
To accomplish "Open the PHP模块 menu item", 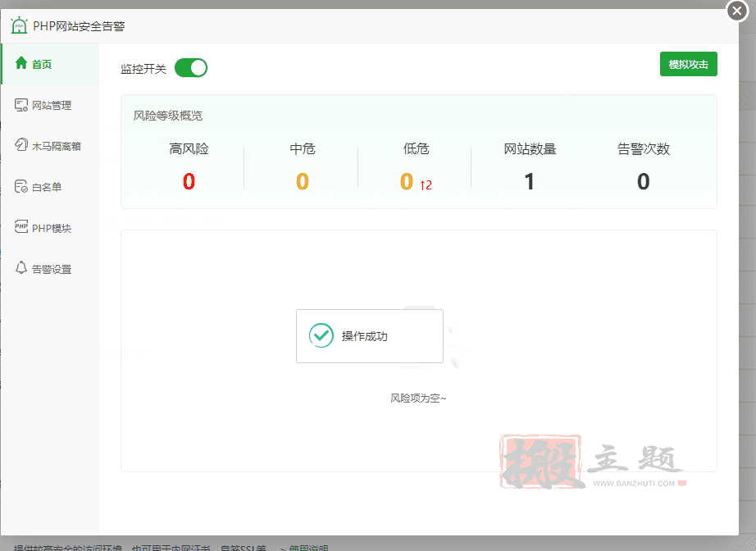I will 50,228.
